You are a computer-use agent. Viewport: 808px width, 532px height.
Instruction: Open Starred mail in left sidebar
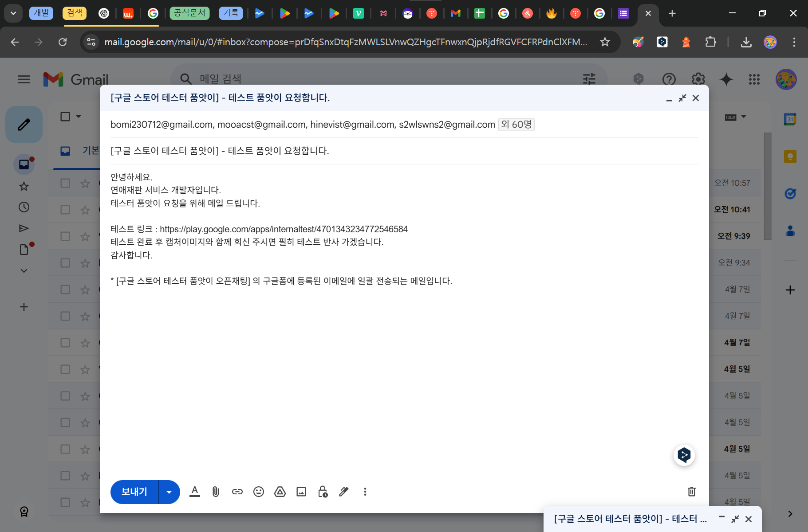click(x=24, y=186)
